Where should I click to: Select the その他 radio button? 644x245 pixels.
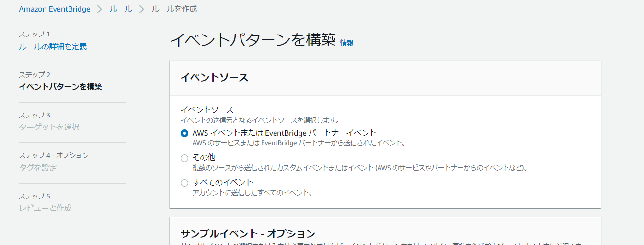coord(184,158)
